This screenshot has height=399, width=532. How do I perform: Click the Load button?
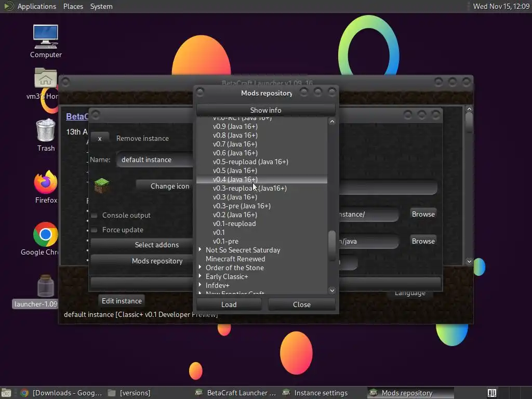coord(229,304)
